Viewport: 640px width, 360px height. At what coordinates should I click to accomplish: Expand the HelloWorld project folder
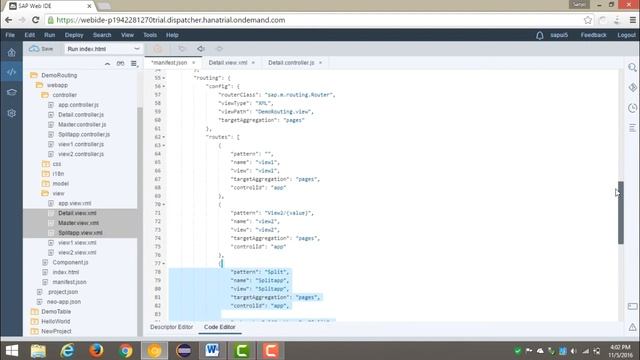point(35,321)
